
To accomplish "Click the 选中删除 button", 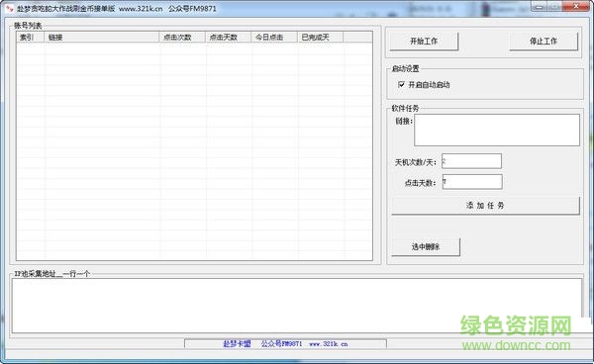I will pos(426,247).
